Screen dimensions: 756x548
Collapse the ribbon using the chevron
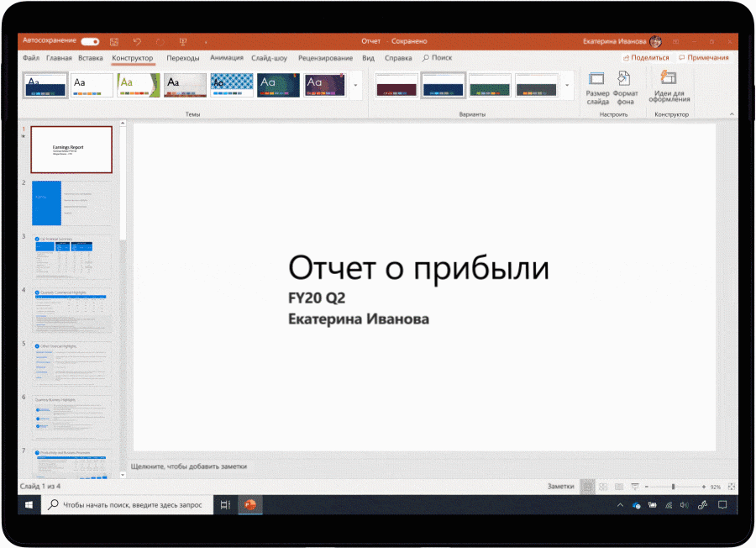pos(731,114)
